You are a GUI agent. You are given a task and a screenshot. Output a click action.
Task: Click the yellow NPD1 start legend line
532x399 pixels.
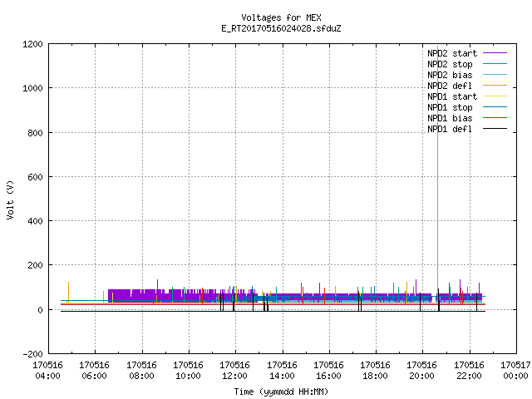(495, 96)
